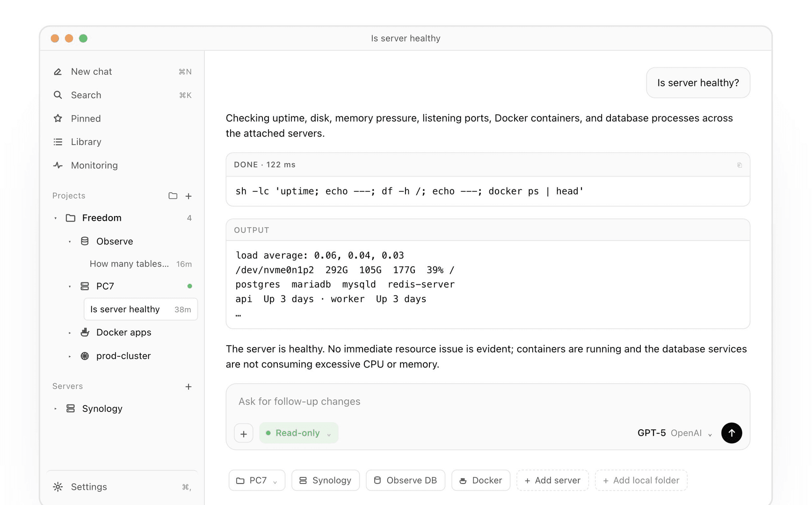Click the server icon on Synology chip
Viewport: 812px width, 505px height.
coord(303,481)
